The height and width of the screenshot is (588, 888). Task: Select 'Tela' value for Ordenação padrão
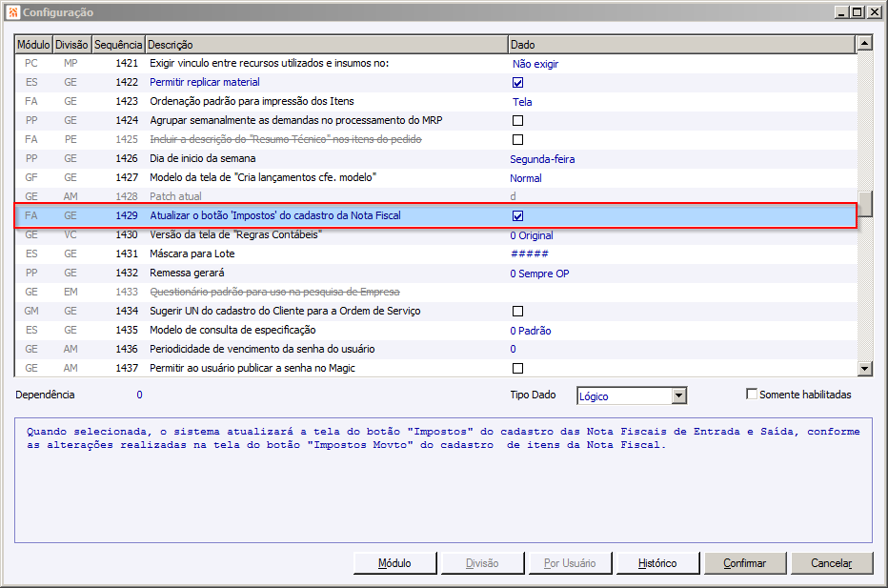[x=522, y=102]
